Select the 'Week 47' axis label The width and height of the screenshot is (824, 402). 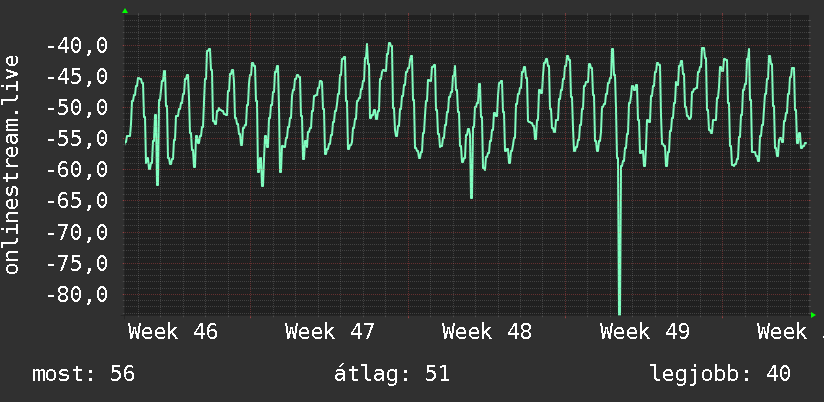point(329,332)
